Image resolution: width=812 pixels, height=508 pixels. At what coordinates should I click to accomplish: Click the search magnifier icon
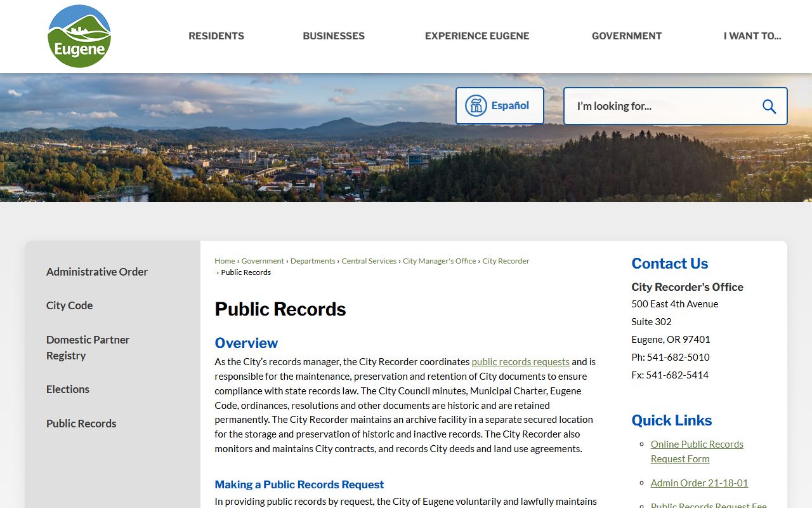769,106
